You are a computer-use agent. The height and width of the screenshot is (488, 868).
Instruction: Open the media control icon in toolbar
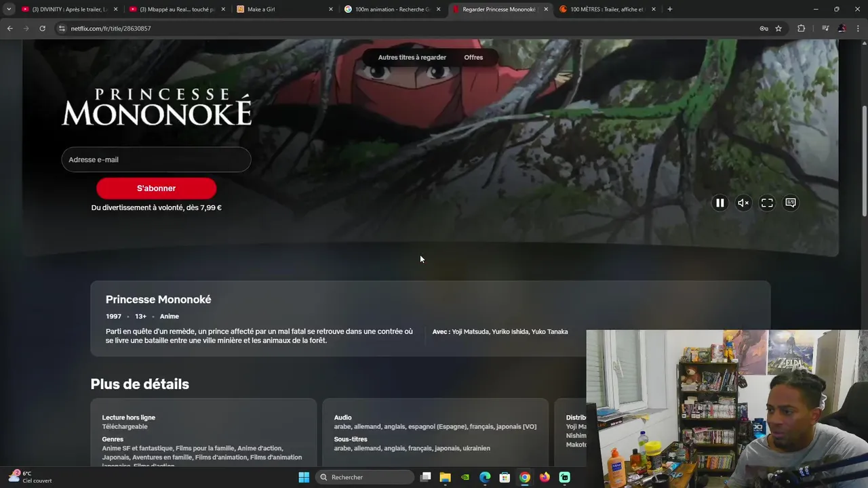(x=825, y=28)
